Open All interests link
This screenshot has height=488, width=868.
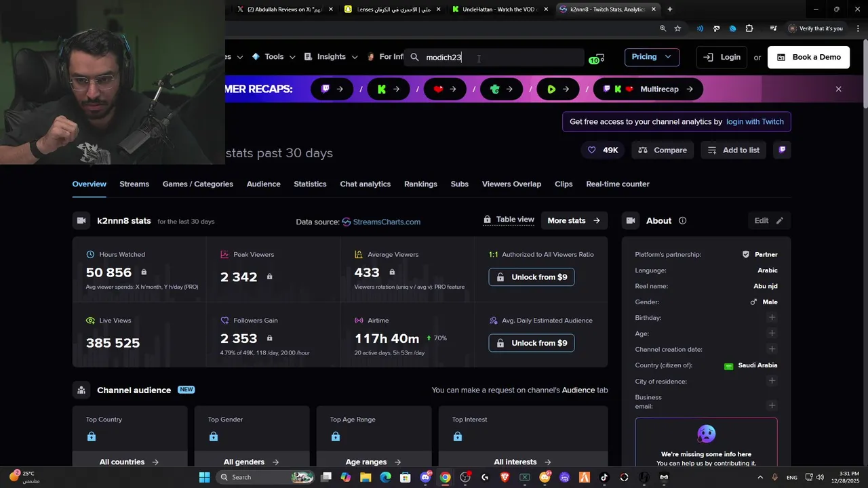pyautogui.click(x=522, y=462)
